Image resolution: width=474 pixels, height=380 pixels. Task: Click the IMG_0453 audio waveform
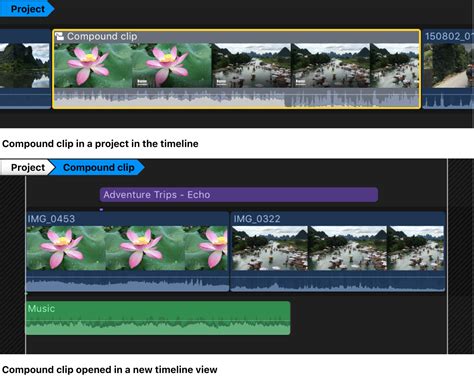click(127, 282)
